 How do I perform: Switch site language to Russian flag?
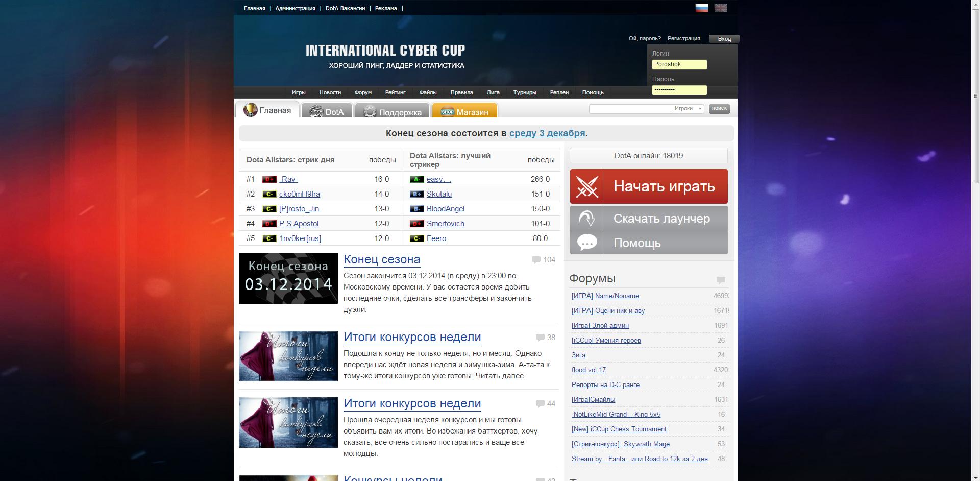click(x=702, y=8)
